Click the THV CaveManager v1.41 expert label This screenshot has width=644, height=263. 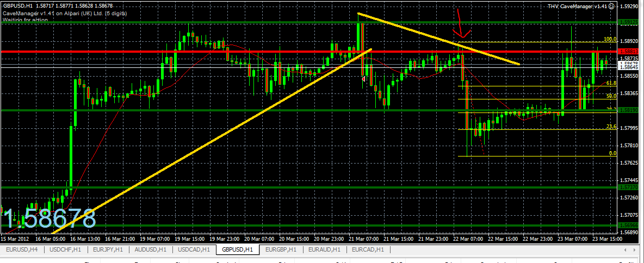coord(578,6)
